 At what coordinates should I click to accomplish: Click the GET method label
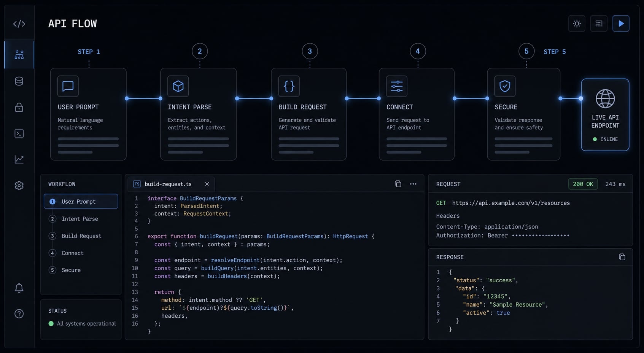point(441,203)
